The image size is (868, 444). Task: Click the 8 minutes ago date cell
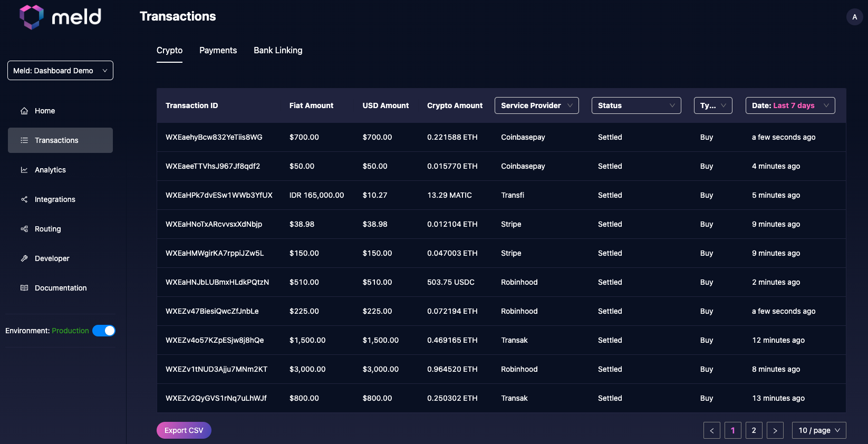776,369
